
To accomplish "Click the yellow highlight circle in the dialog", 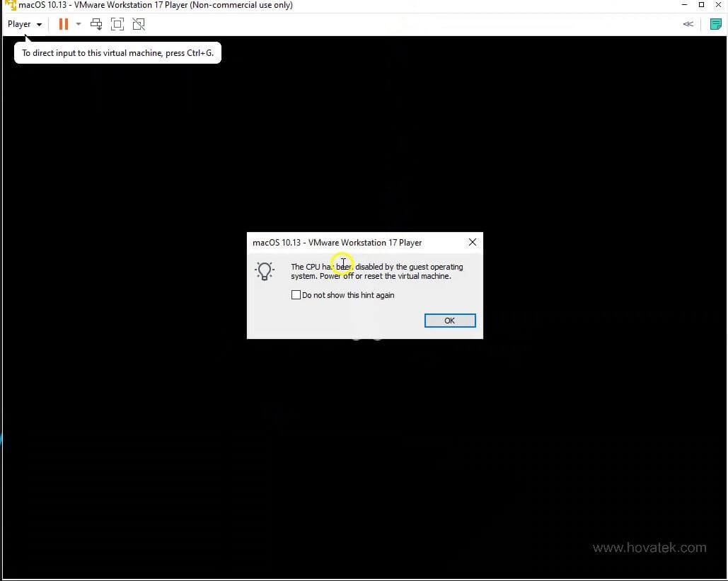I will click(x=342, y=264).
